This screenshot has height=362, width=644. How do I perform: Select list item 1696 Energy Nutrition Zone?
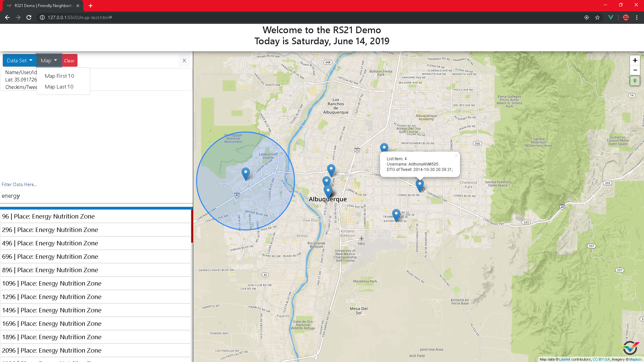tap(96, 323)
